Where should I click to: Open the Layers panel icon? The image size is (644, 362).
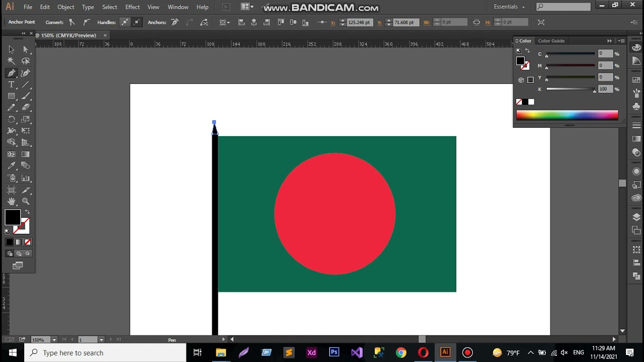point(636,217)
